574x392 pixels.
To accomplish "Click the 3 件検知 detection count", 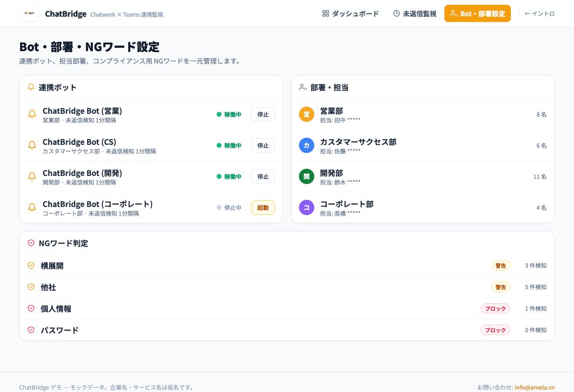I will pyautogui.click(x=536, y=265).
